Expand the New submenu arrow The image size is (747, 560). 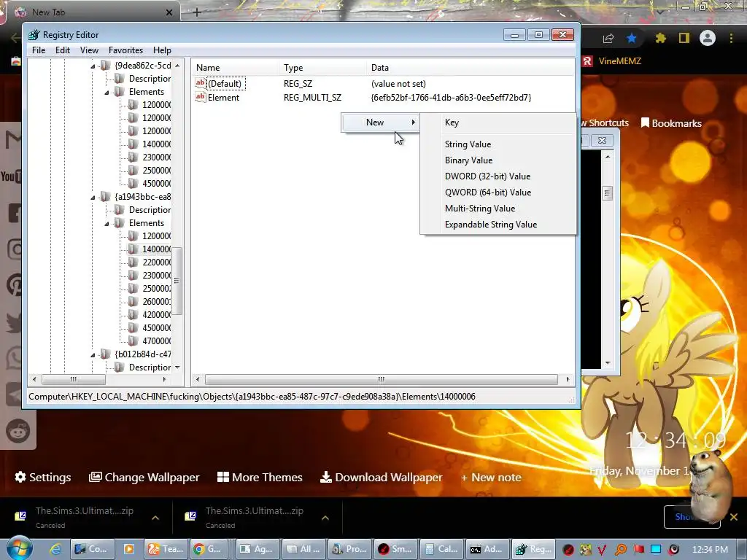click(x=413, y=122)
